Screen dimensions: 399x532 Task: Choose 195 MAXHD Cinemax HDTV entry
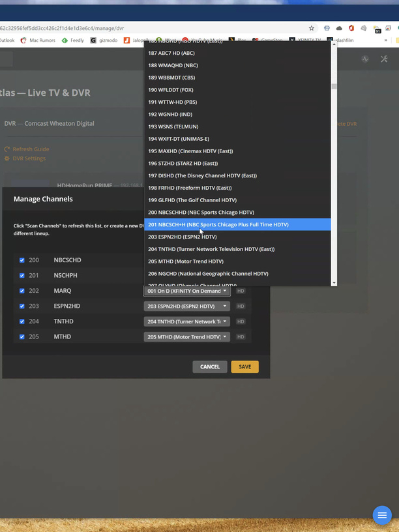(237, 151)
